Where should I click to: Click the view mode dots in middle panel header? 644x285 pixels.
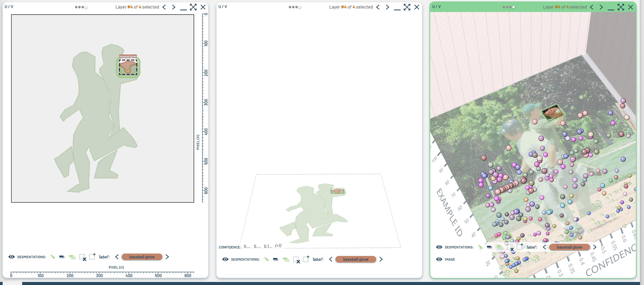tap(295, 7)
